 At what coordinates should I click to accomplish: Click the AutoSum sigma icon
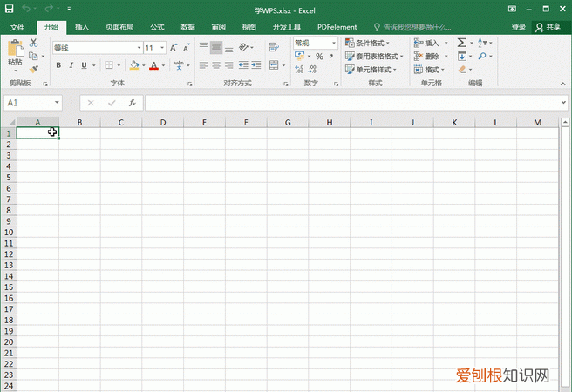click(461, 43)
